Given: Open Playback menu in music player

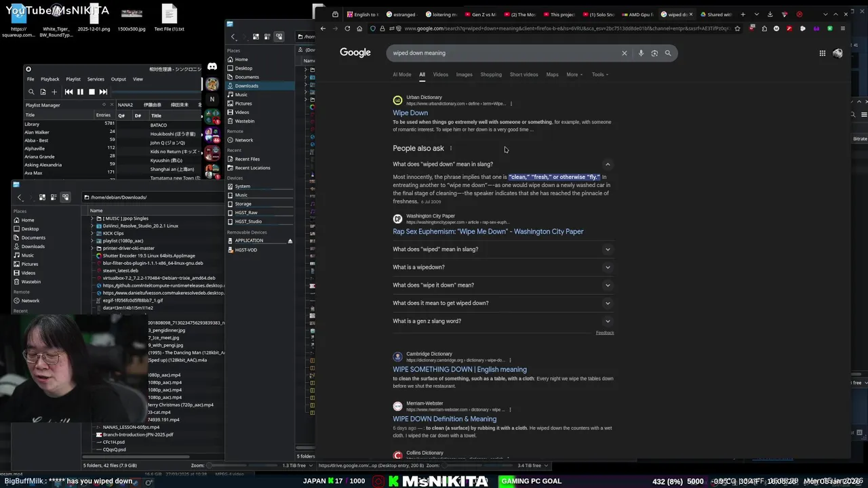Looking at the screenshot, I should (50, 79).
